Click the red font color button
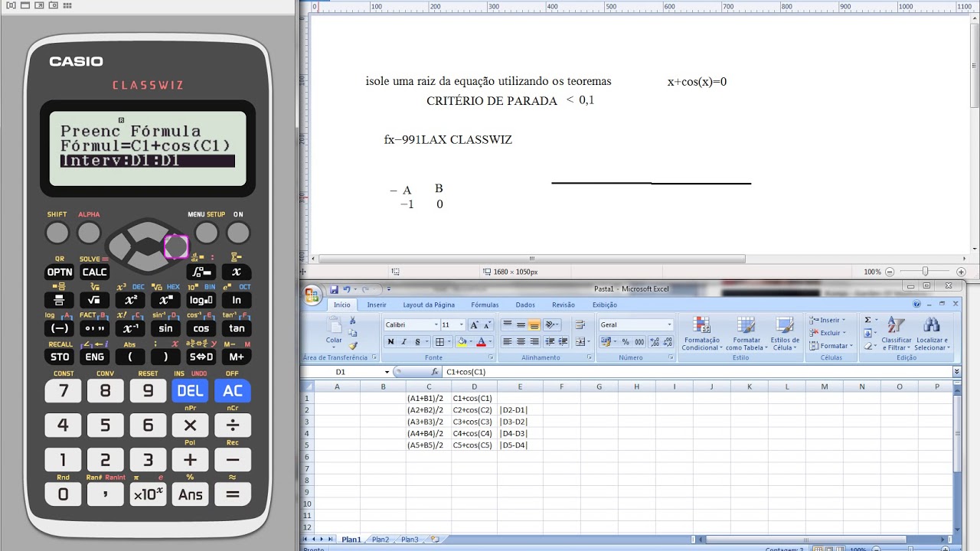The width and height of the screenshot is (980, 551). 482,341
